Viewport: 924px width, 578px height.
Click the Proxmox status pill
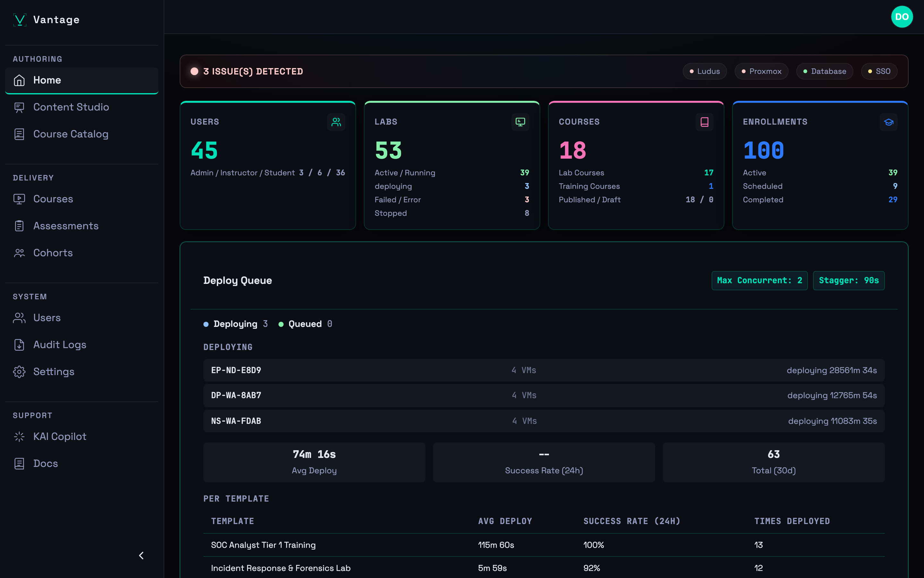(x=761, y=72)
